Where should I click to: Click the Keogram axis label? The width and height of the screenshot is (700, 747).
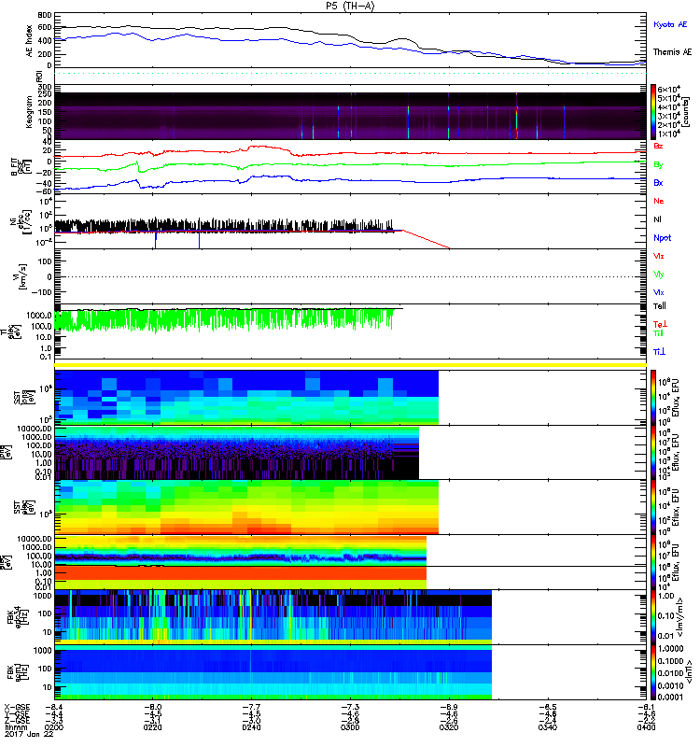[30, 111]
